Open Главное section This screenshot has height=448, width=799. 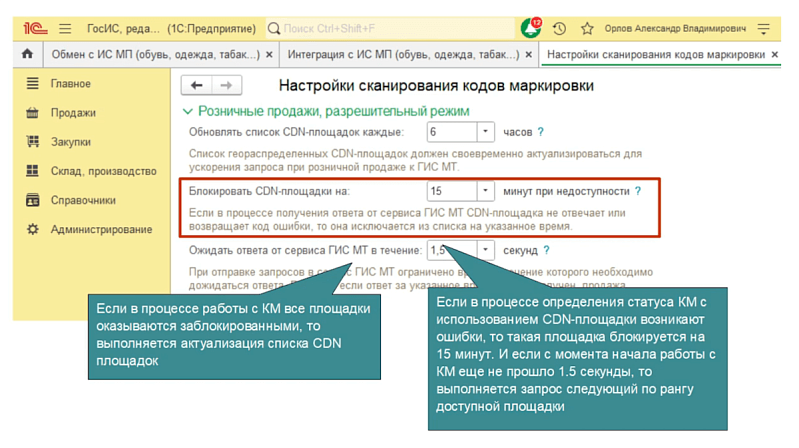click(x=71, y=84)
